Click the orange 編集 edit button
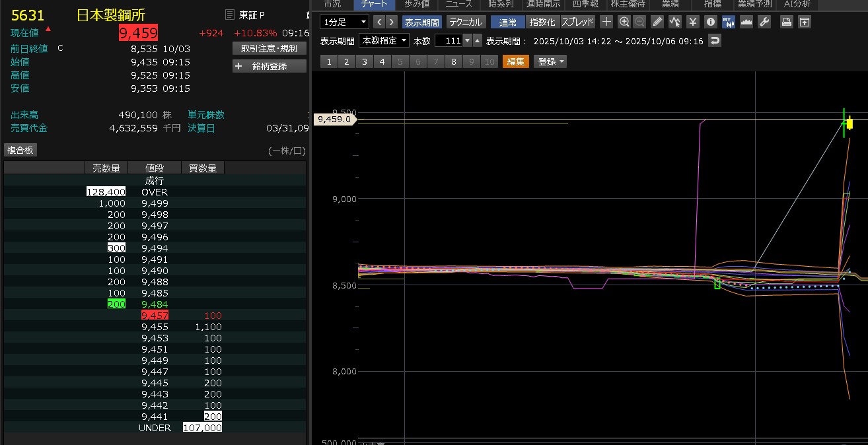Screen dimensions: 868x445 (x=515, y=61)
